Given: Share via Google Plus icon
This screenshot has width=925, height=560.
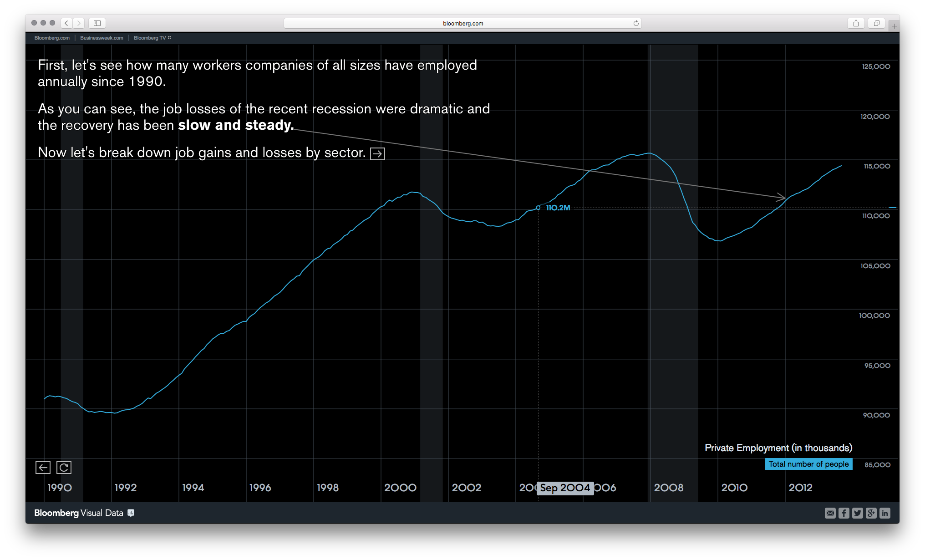Looking at the screenshot, I should (871, 513).
